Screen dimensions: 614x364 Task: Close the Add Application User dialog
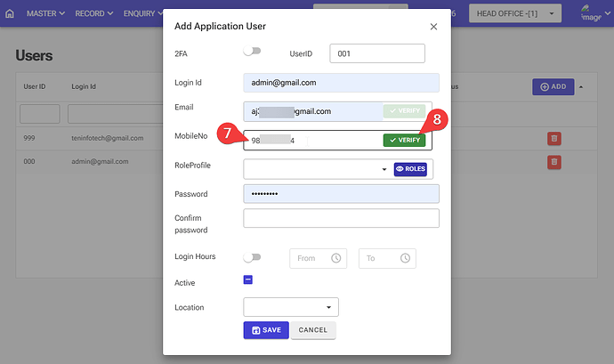tap(433, 27)
